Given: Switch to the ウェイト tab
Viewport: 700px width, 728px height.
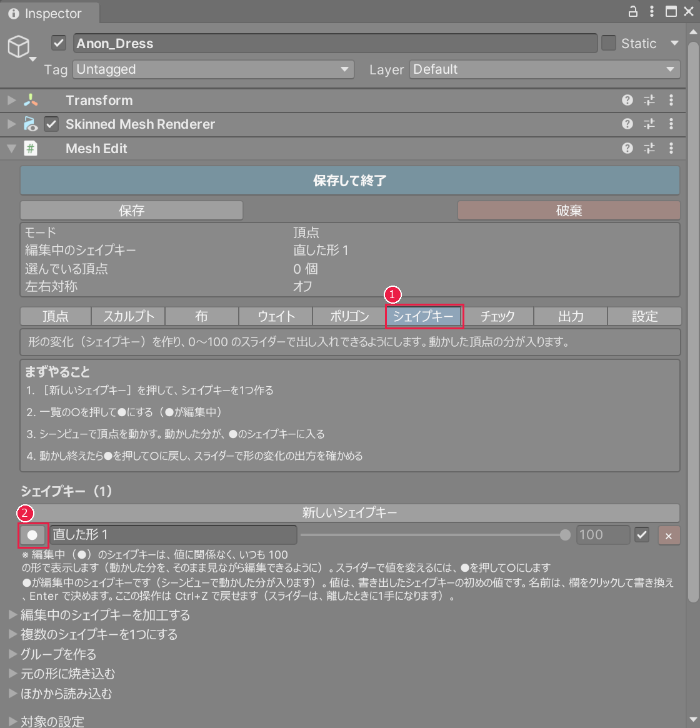Looking at the screenshot, I should point(276,316).
